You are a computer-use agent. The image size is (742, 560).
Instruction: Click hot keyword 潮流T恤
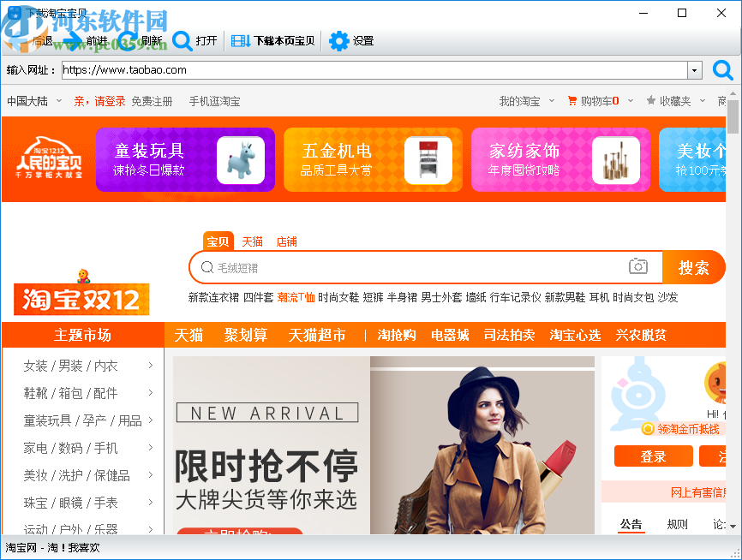click(296, 297)
